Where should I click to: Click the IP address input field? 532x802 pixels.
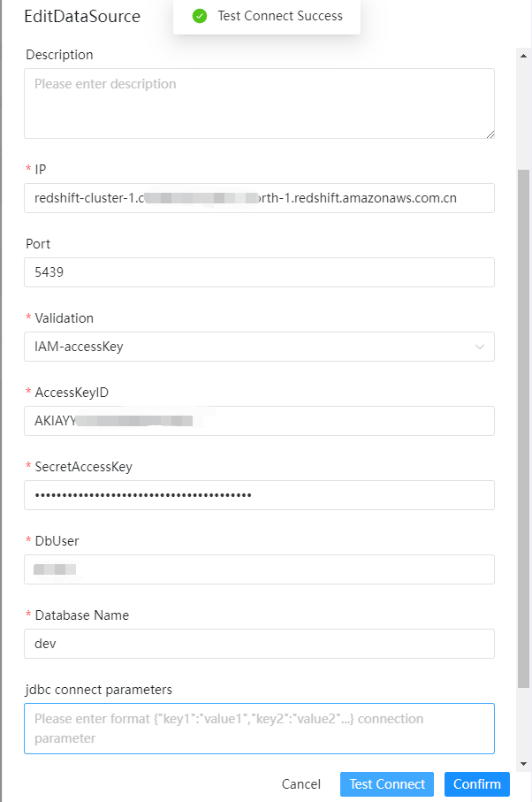259,198
